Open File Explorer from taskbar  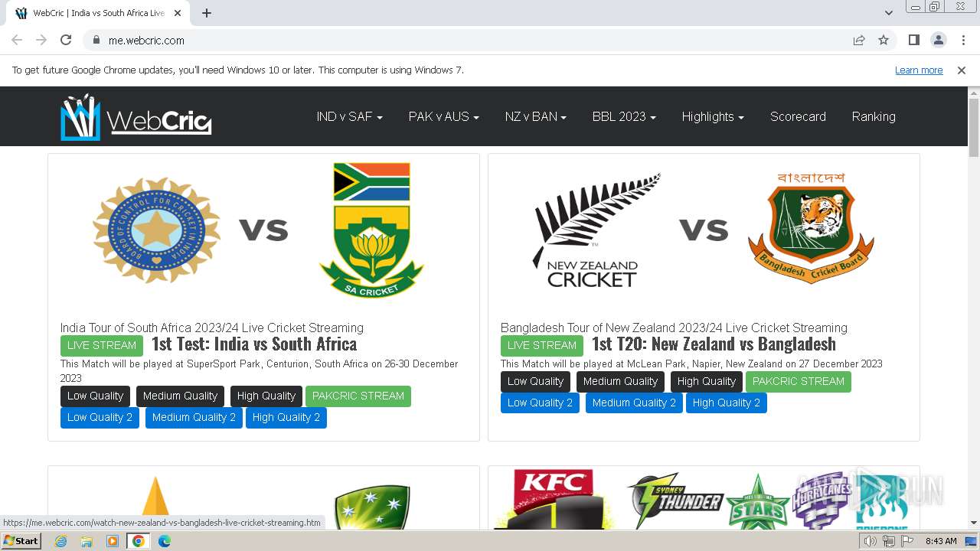(x=87, y=541)
